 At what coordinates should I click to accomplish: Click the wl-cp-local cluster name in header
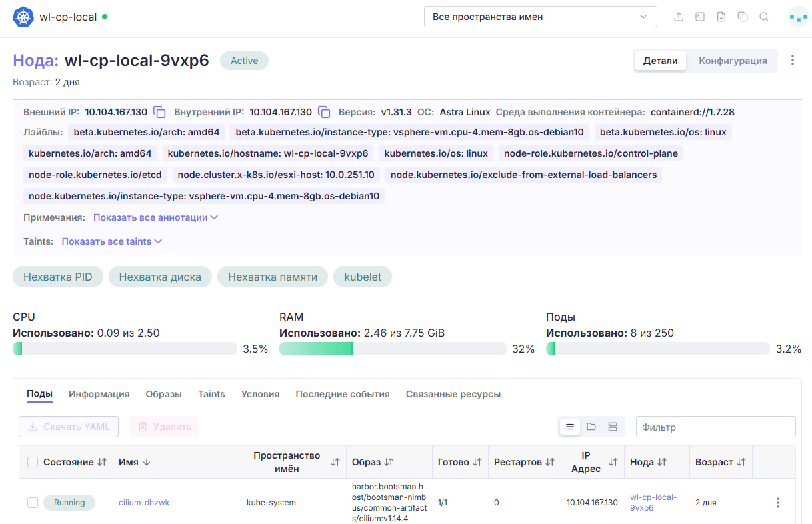(68, 17)
